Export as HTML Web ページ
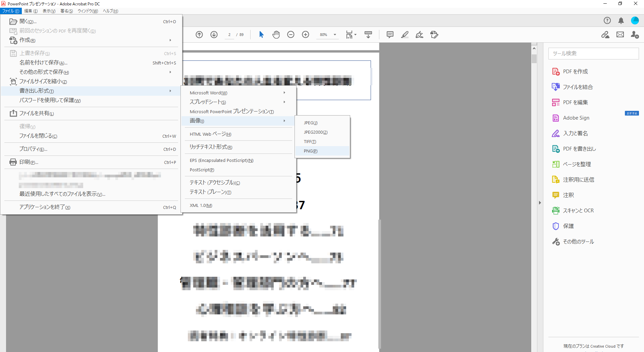Screen dimensions: 644x352 [x=238, y=134]
